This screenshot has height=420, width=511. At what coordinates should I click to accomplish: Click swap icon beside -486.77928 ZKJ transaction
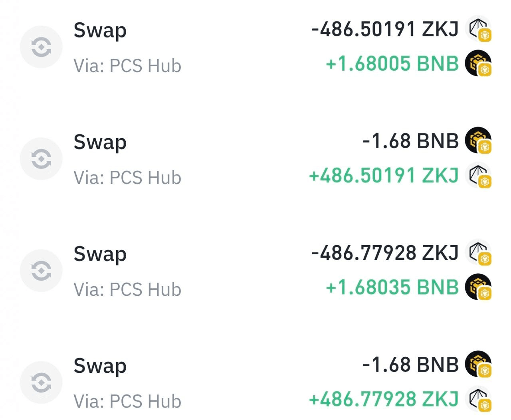tap(41, 271)
